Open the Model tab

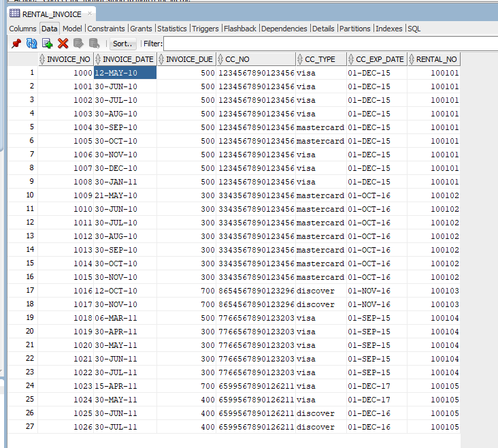coord(72,29)
